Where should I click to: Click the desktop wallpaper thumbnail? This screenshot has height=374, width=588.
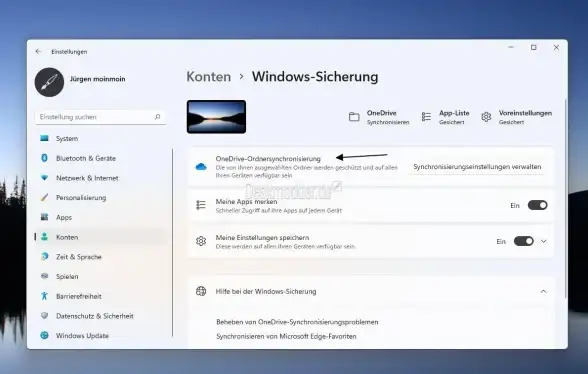coord(216,117)
